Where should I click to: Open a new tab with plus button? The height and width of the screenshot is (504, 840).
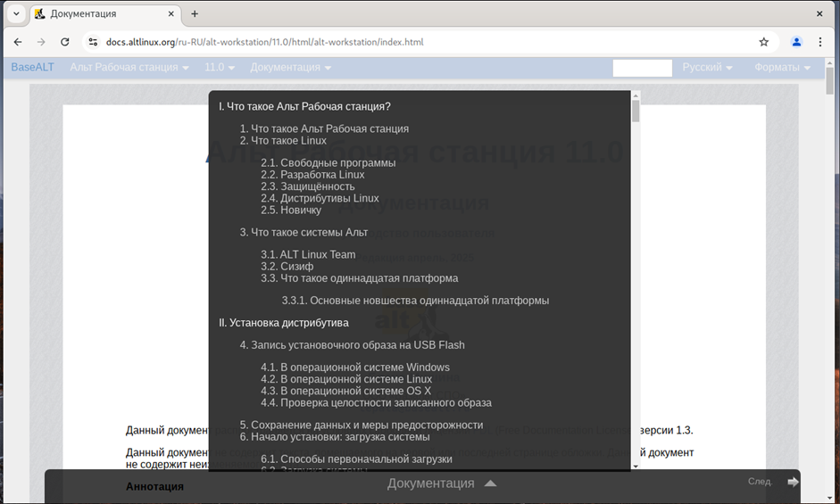click(195, 13)
